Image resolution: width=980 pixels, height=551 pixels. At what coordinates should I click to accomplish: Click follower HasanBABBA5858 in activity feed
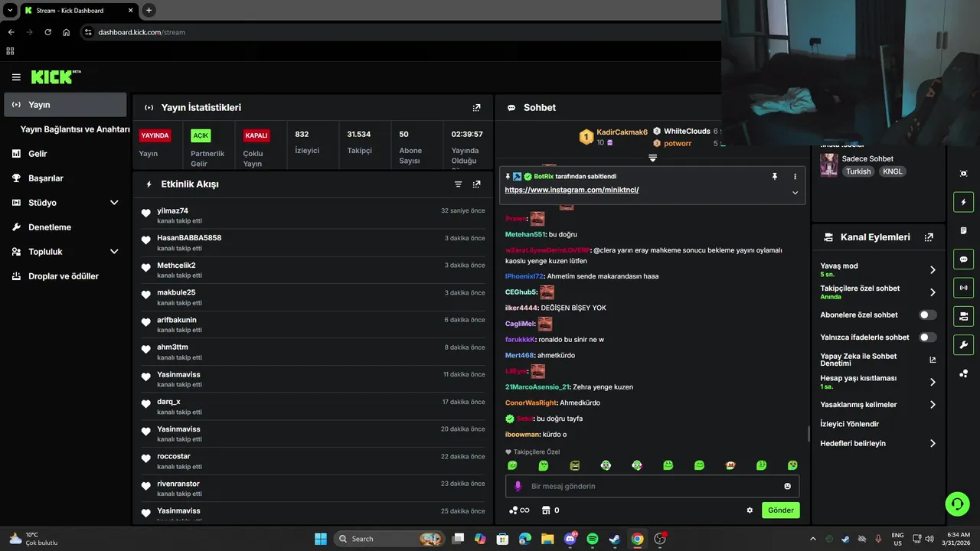pyautogui.click(x=189, y=238)
